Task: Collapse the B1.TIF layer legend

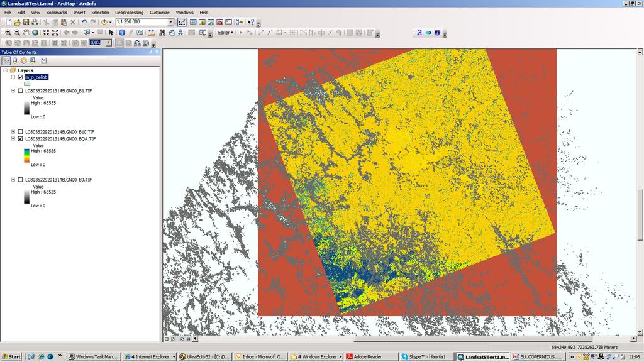Action: pos(13,90)
